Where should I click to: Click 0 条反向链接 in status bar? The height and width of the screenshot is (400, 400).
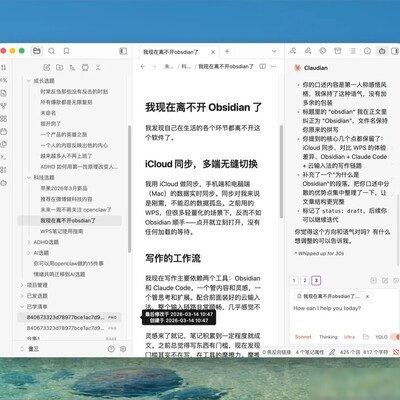coord(277,352)
